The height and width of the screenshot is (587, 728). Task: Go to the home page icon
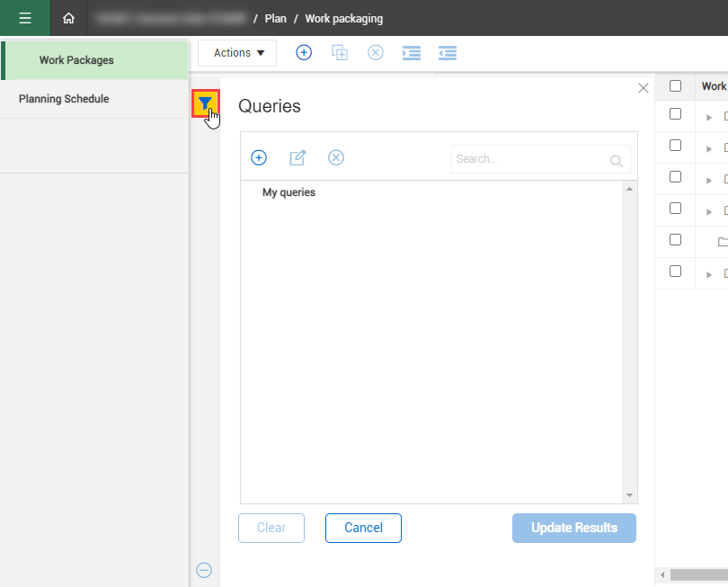pyautogui.click(x=68, y=18)
